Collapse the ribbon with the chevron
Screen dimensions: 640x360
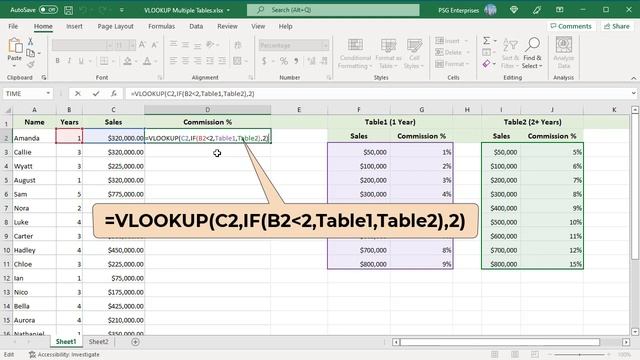click(633, 78)
